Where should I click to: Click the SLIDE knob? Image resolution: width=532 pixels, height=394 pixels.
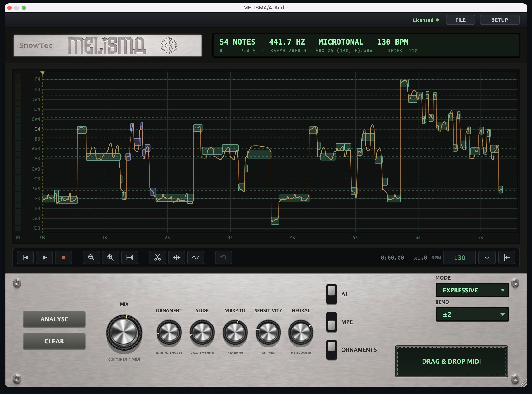tap(202, 333)
